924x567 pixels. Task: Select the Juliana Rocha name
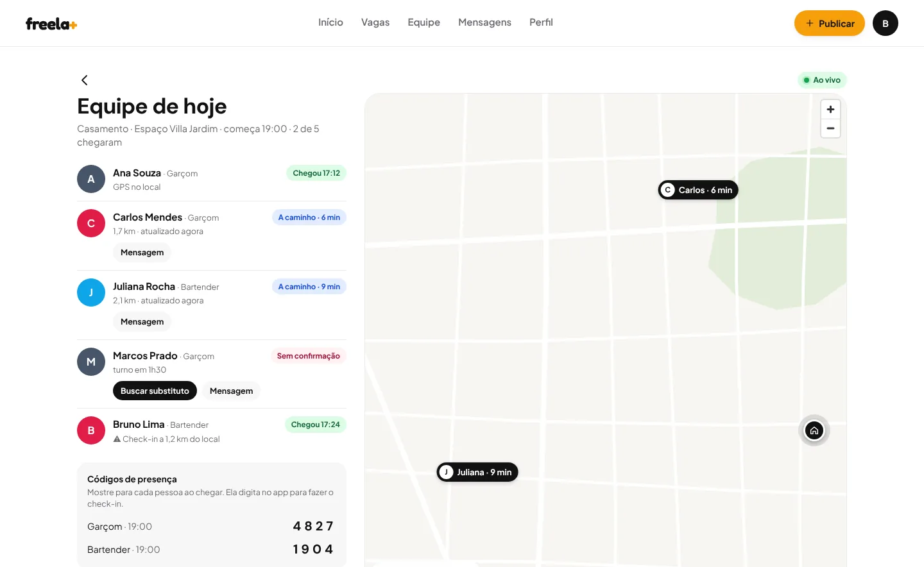(144, 287)
